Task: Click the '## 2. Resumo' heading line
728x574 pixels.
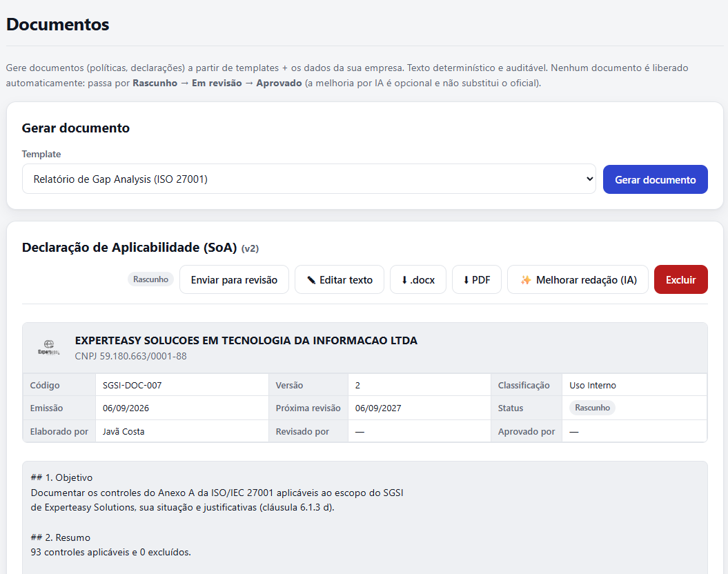Action: click(x=60, y=537)
